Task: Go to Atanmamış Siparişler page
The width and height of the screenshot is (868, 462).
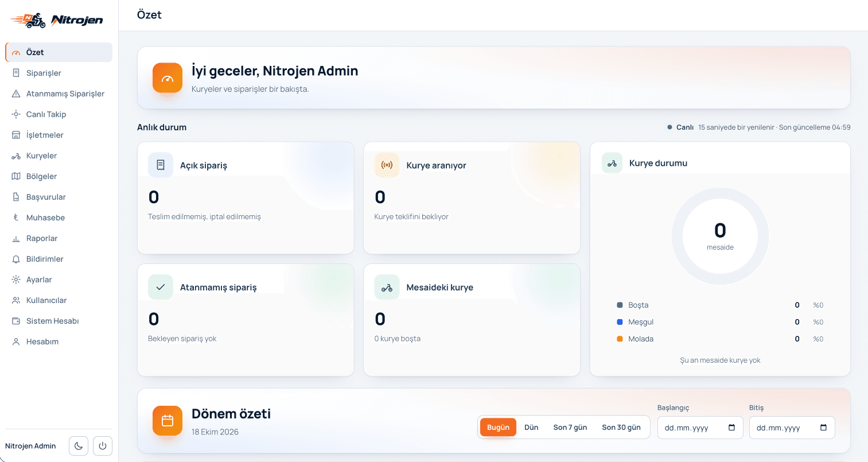Action: point(59,94)
